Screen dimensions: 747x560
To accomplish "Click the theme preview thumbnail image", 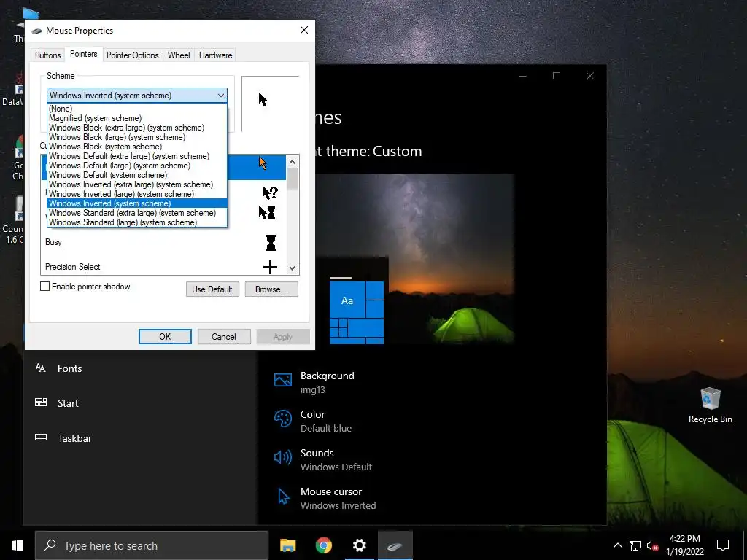I will (415, 259).
